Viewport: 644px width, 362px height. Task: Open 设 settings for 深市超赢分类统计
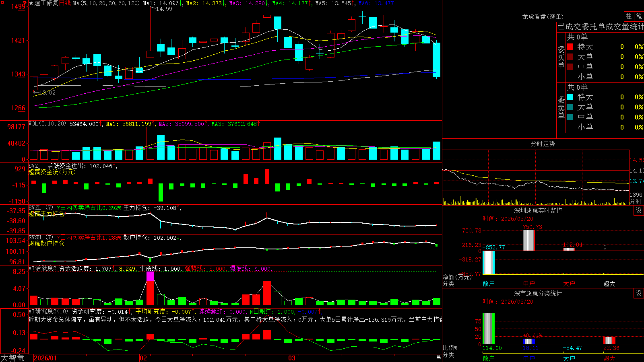click(639, 293)
